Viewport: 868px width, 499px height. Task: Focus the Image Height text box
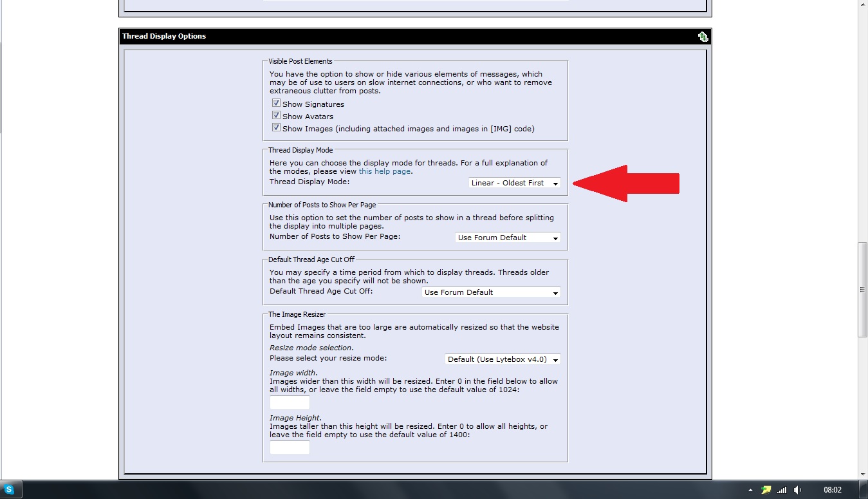(290, 447)
